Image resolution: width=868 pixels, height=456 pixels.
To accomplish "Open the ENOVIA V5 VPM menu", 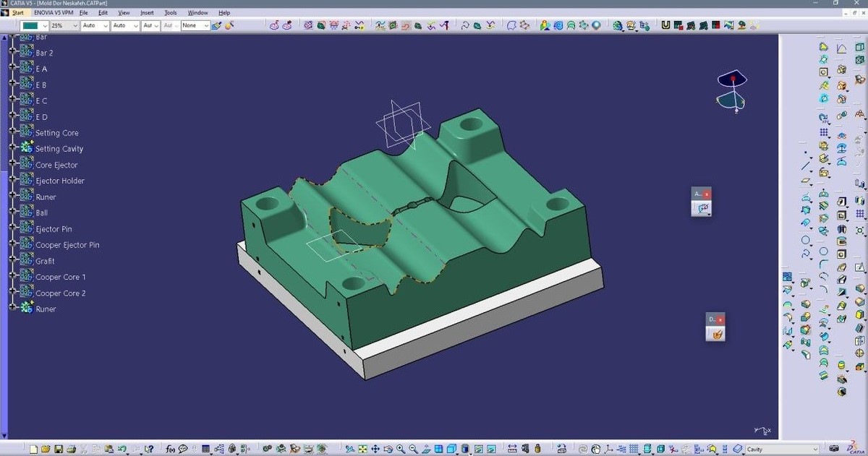I will pos(54,13).
